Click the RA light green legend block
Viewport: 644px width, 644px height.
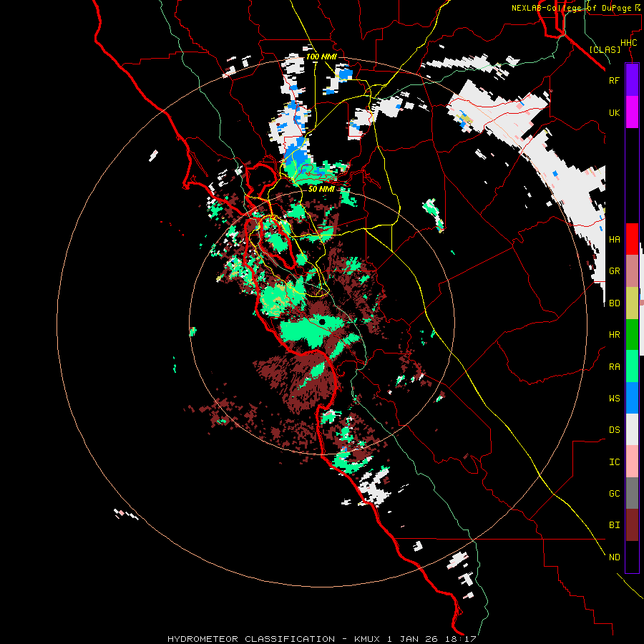click(x=632, y=366)
